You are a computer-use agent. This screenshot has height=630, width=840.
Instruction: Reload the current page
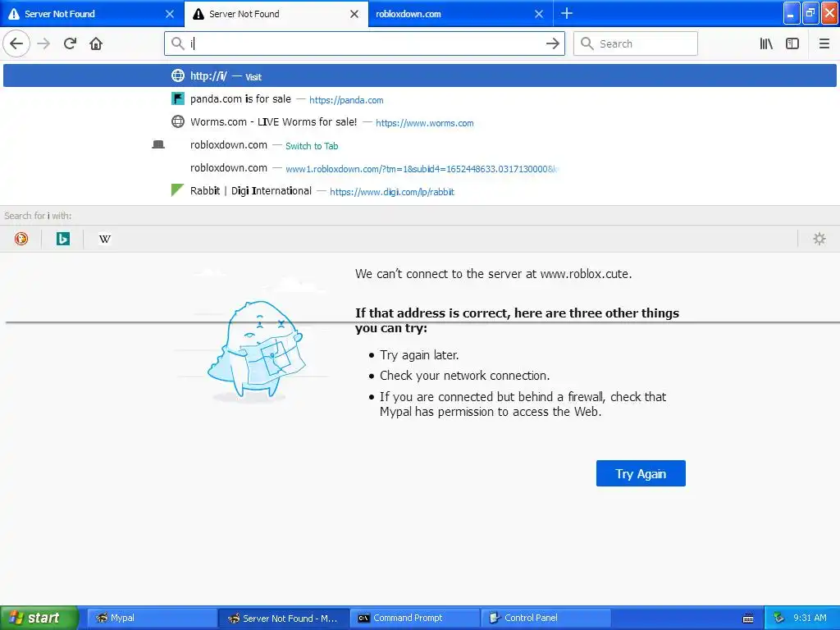pyautogui.click(x=70, y=43)
